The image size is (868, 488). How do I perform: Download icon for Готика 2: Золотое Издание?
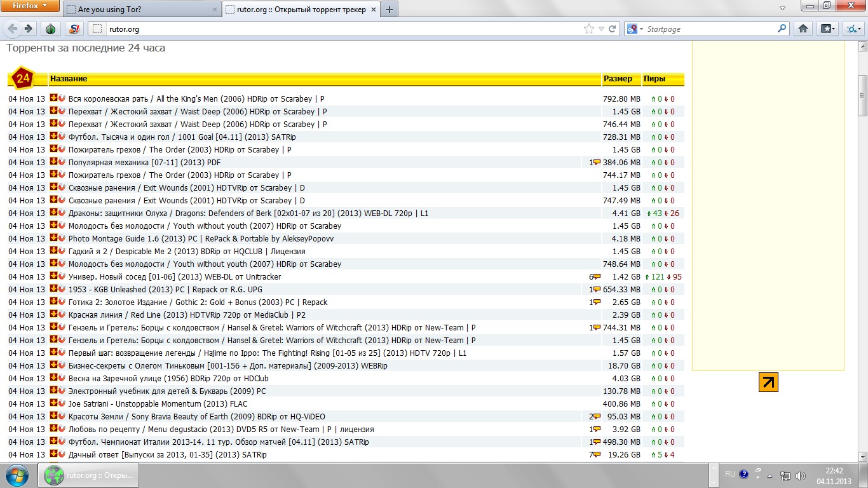pos(53,302)
